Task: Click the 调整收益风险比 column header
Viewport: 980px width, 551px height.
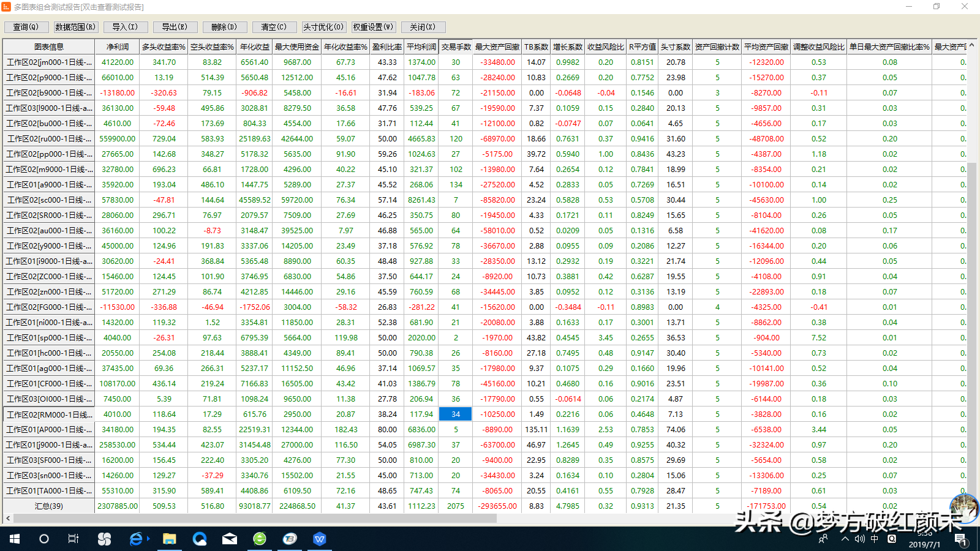Action: [x=819, y=47]
